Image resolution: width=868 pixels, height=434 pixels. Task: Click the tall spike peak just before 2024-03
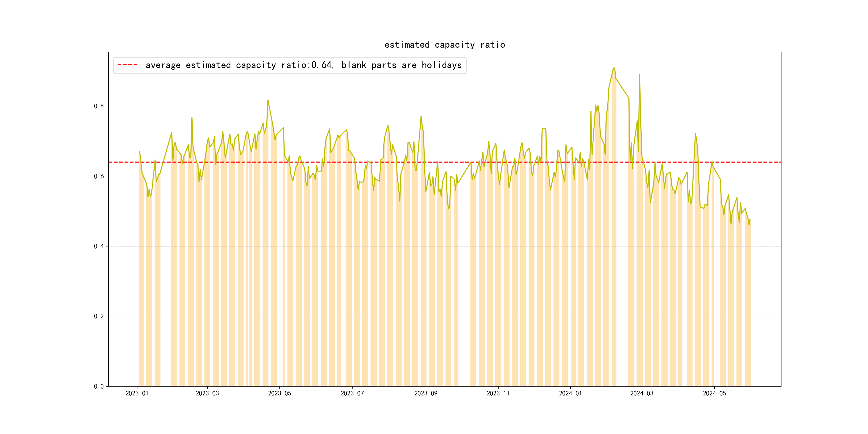tap(639, 74)
